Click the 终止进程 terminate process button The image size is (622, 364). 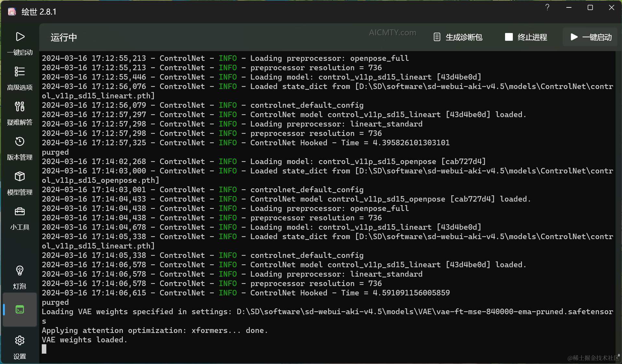pyautogui.click(x=532, y=37)
